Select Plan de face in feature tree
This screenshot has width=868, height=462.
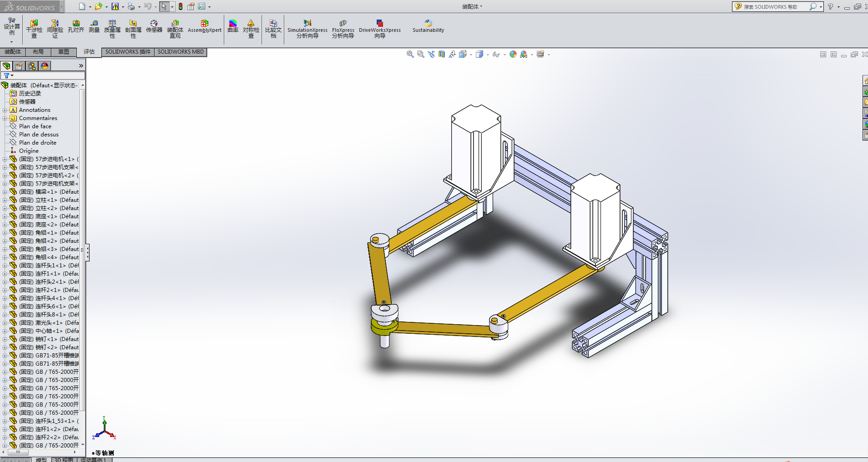pyautogui.click(x=35, y=126)
